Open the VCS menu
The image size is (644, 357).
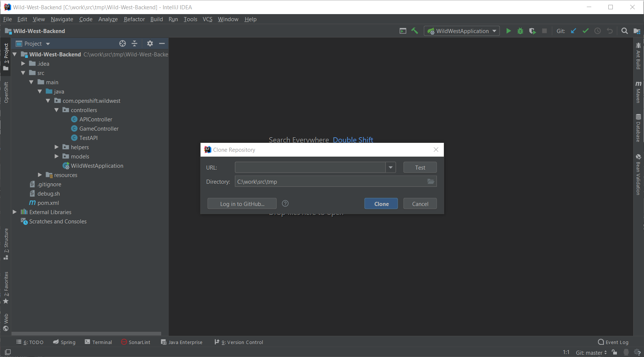click(208, 19)
